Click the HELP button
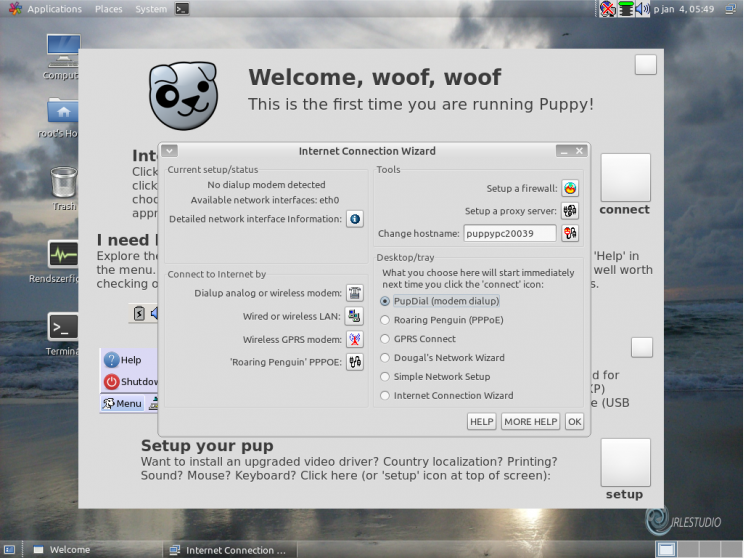 click(x=482, y=421)
